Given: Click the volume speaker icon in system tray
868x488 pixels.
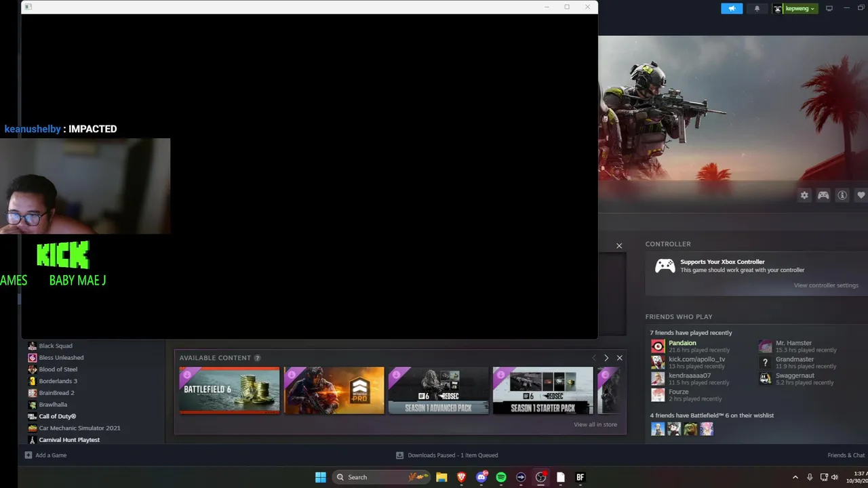Looking at the screenshot, I should point(835,477).
